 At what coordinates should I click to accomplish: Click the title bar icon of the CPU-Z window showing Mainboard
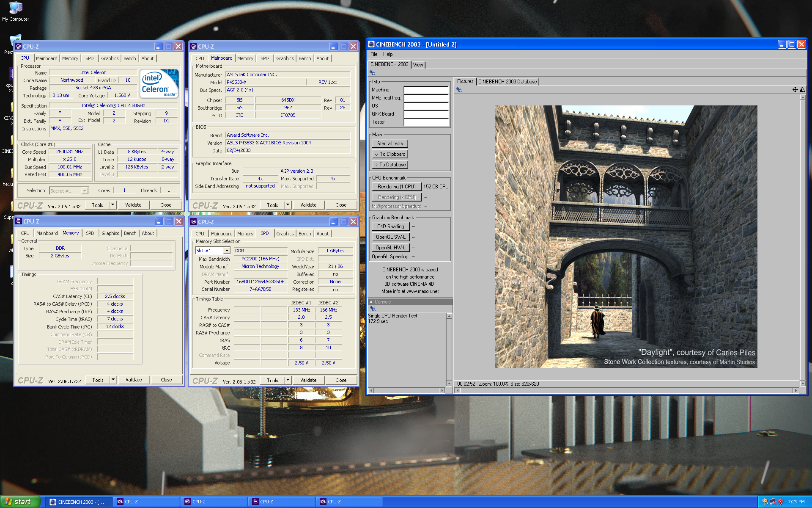pos(193,47)
